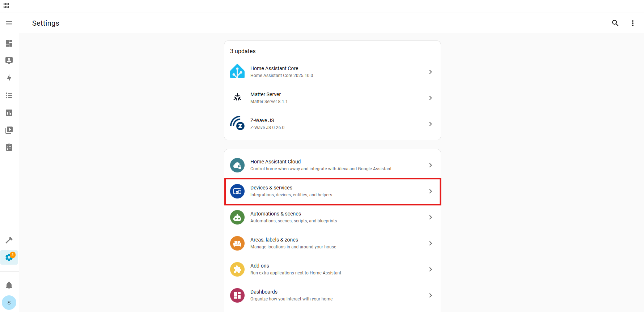This screenshot has width=644, height=312.
Task: Click the Matter Server logo icon
Action: 237,98
